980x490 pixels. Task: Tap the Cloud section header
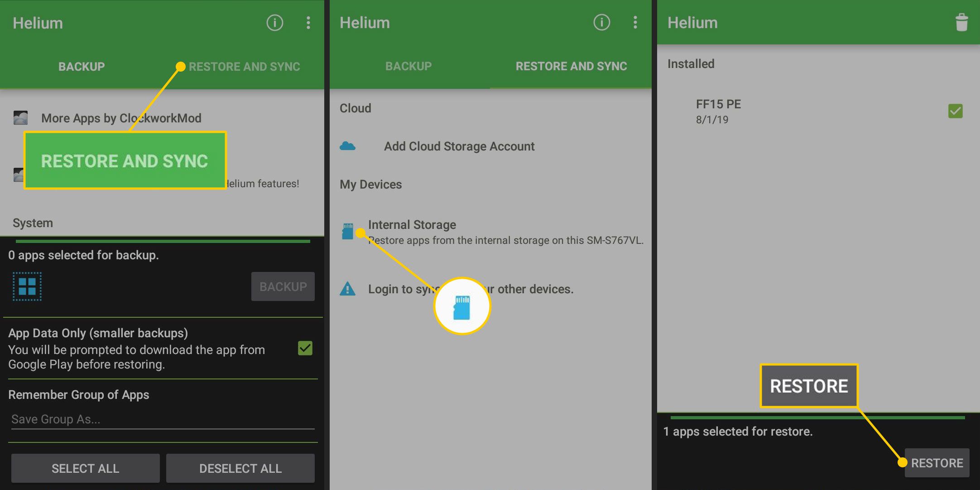(x=355, y=108)
